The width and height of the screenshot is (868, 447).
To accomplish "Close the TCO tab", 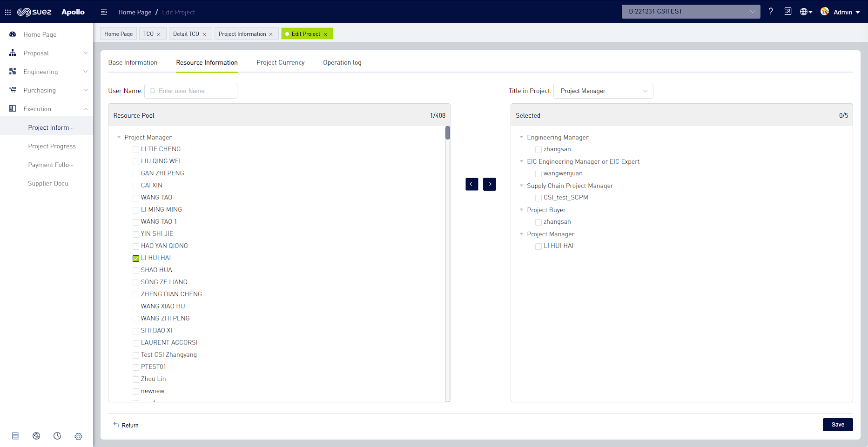I will tap(159, 34).
